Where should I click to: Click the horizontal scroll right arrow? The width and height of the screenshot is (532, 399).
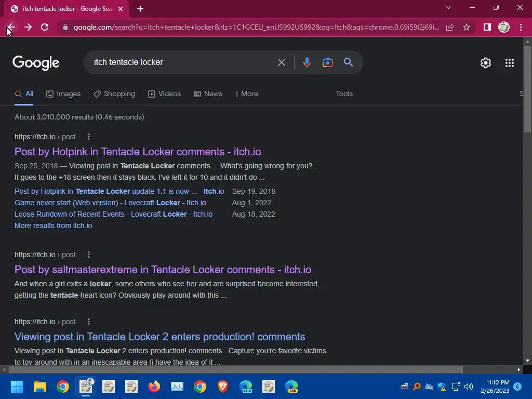519,369
